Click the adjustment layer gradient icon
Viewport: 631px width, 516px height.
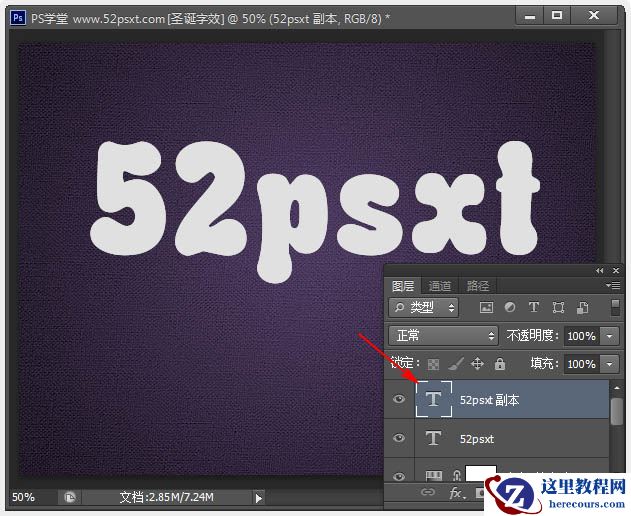click(433, 476)
